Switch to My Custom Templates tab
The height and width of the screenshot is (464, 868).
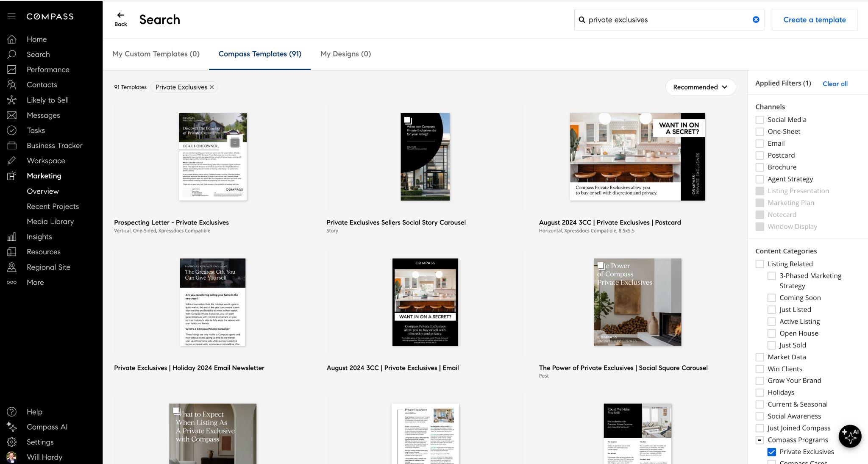[x=156, y=54]
